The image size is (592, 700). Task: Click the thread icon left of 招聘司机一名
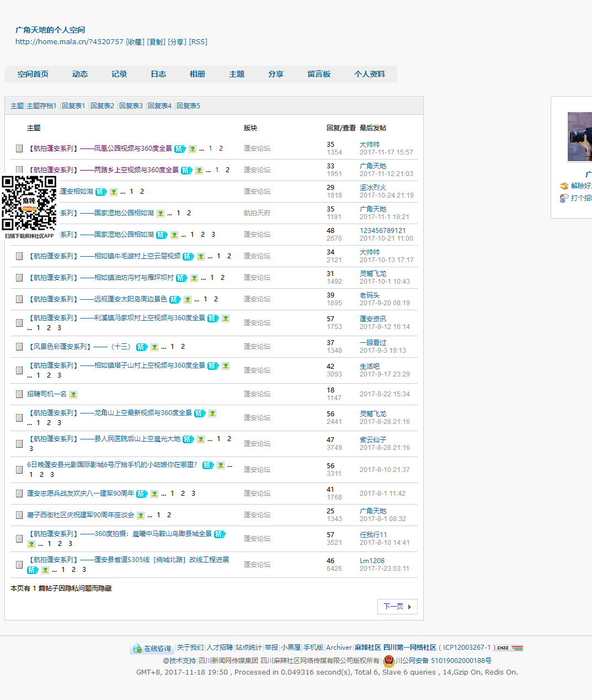(x=19, y=394)
